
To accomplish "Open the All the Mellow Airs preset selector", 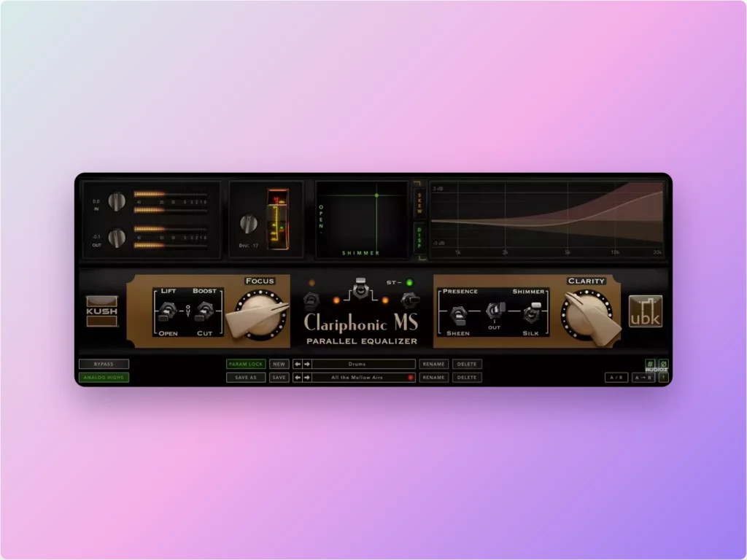I will [363, 378].
